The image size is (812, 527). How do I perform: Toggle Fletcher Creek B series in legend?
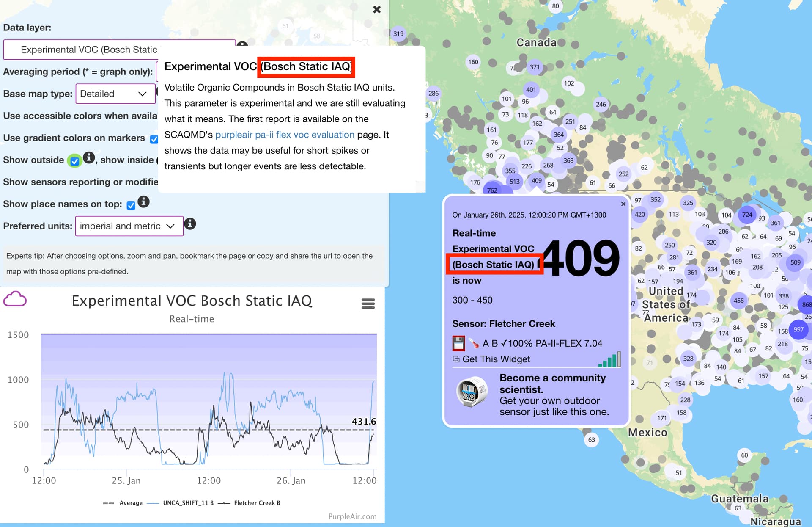pos(249,503)
